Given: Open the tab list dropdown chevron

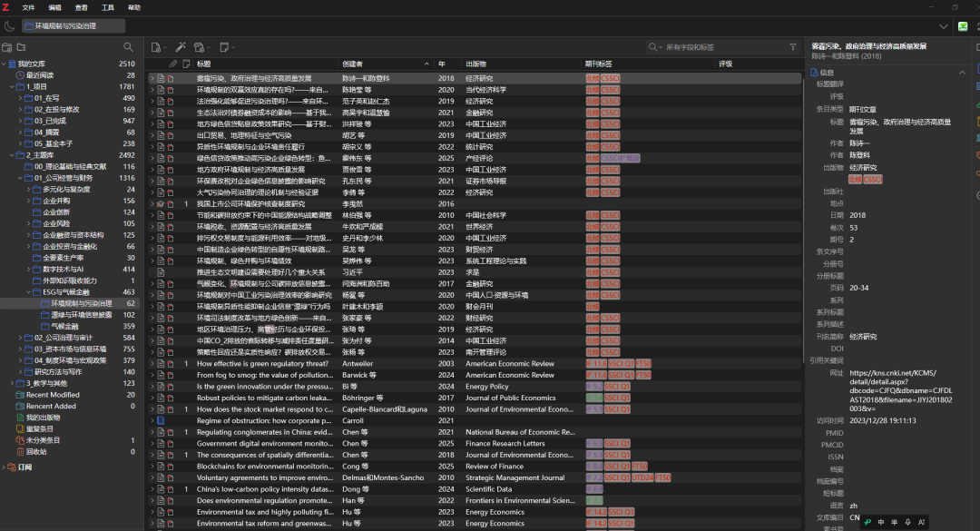Looking at the screenshot, I should pyautogui.click(x=943, y=26).
